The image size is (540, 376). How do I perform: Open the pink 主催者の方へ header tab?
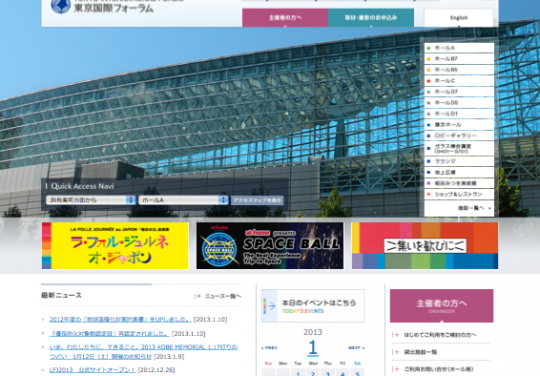pyautogui.click(x=285, y=18)
